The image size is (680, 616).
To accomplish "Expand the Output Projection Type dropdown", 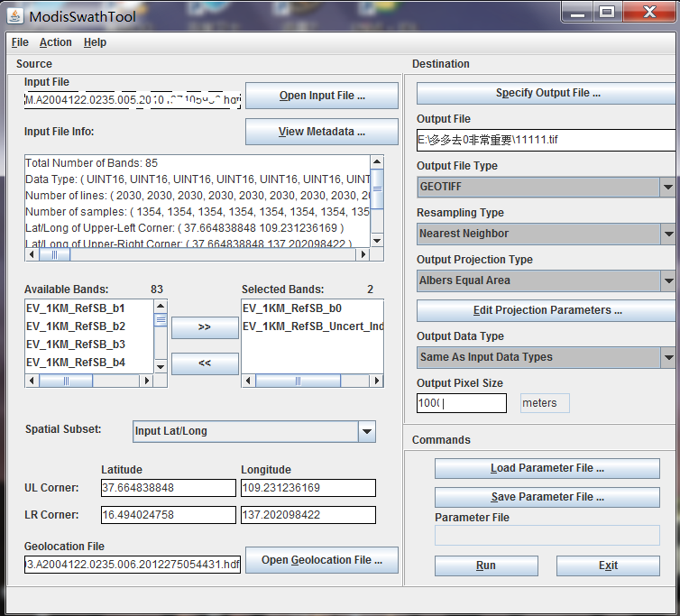I will (666, 280).
